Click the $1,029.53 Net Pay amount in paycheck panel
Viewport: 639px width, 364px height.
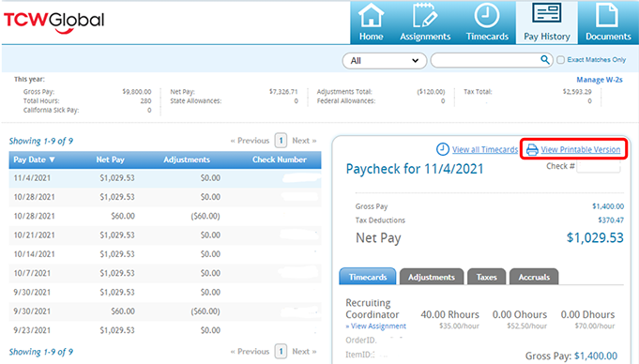595,237
